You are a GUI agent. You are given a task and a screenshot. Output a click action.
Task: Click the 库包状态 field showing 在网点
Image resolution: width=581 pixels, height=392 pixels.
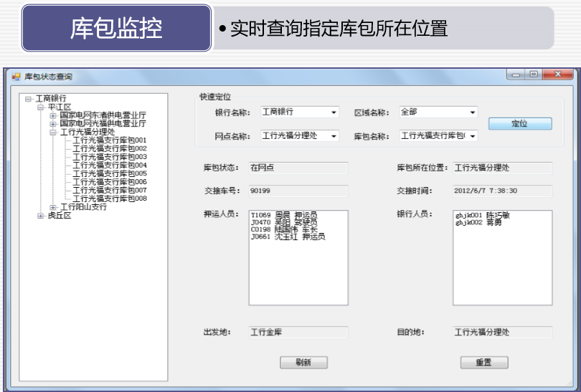pos(298,168)
